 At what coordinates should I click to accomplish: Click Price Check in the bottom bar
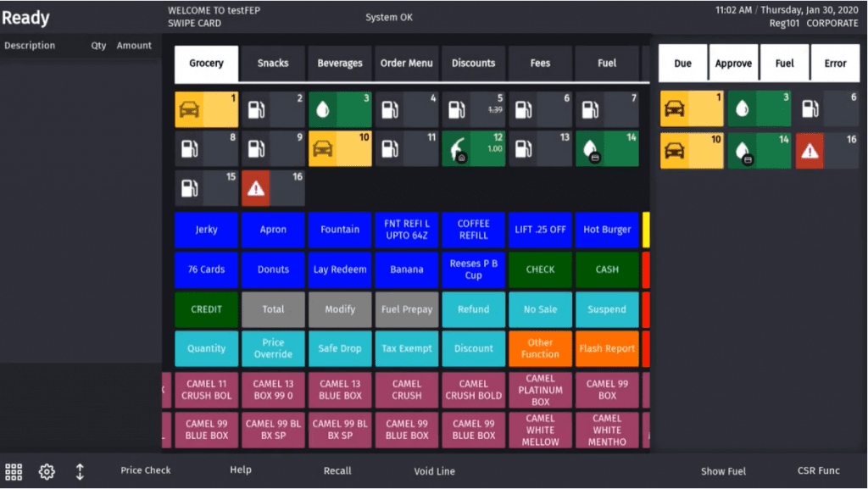tap(145, 470)
